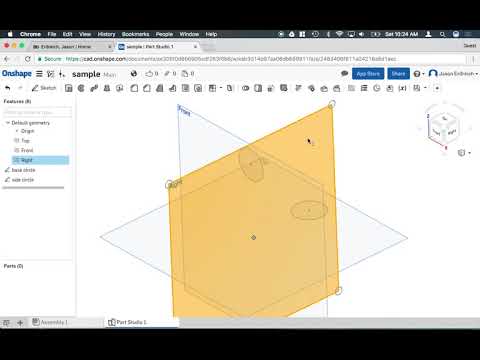This screenshot has height=360, width=480.
Task: Click the browser address bar URL
Action: tap(230, 59)
